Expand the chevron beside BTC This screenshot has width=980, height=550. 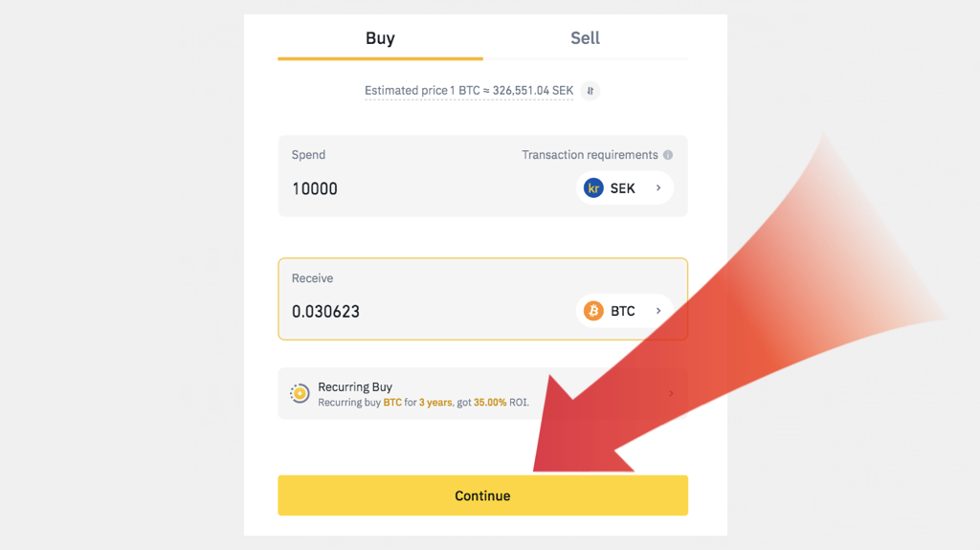point(658,311)
